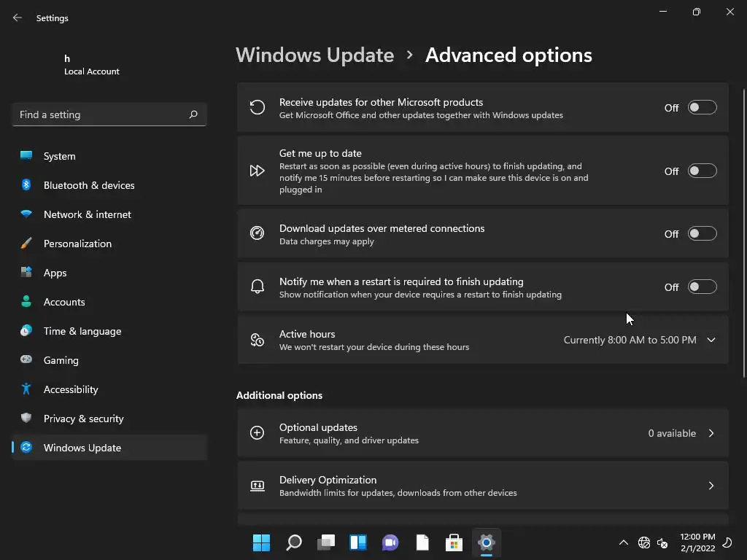Select Apps in the sidebar
The height and width of the screenshot is (560, 747).
(109, 273)
